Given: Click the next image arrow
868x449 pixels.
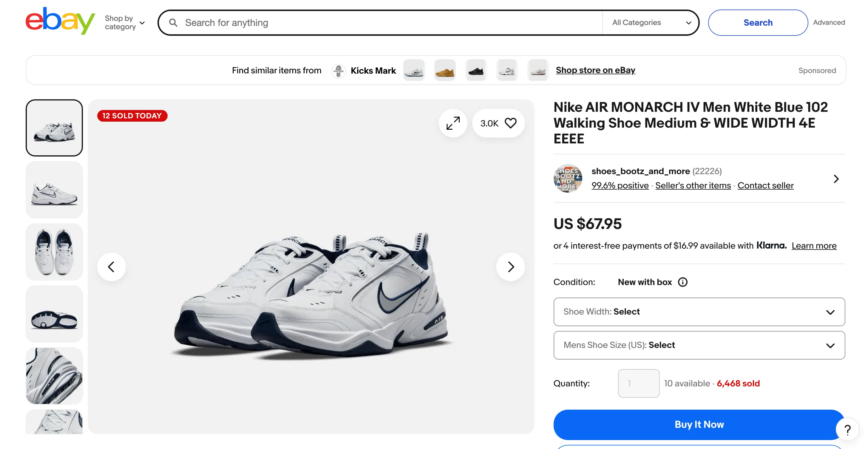Looking at the screenshot, I should point(510,267).
